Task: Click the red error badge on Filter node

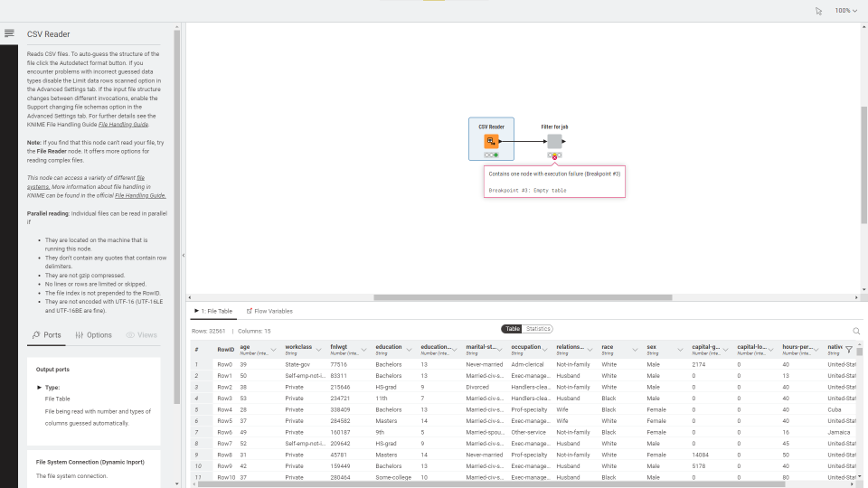Action: pyautogui.click(x=554, y=155)
